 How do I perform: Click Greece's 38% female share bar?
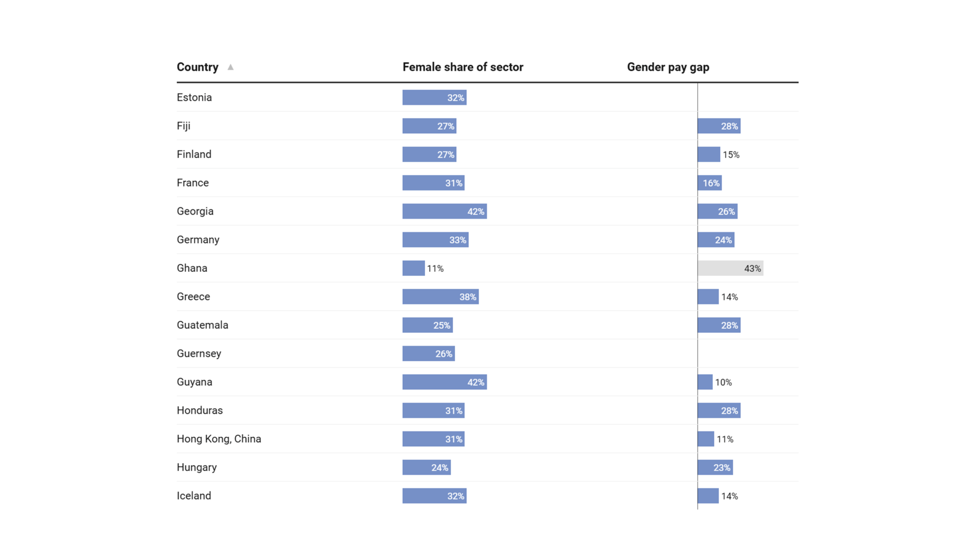tap(440, 296)
